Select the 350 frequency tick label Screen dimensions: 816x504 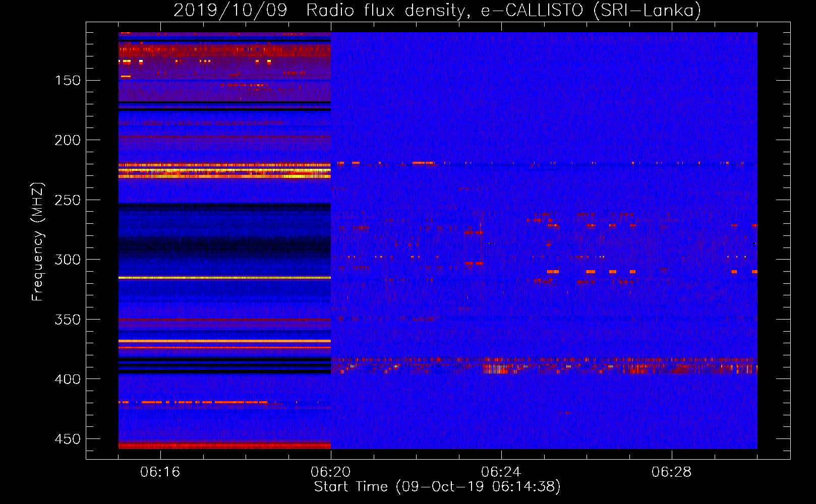pyautogui.click(x=68, y=320)
